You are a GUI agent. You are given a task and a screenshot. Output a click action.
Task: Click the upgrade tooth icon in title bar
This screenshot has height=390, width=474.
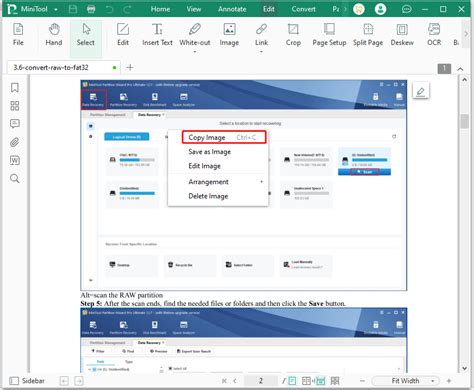[359, 9]
